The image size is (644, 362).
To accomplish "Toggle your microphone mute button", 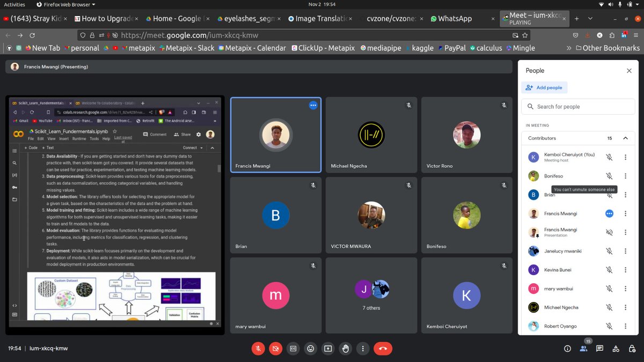I will [258, 349].
